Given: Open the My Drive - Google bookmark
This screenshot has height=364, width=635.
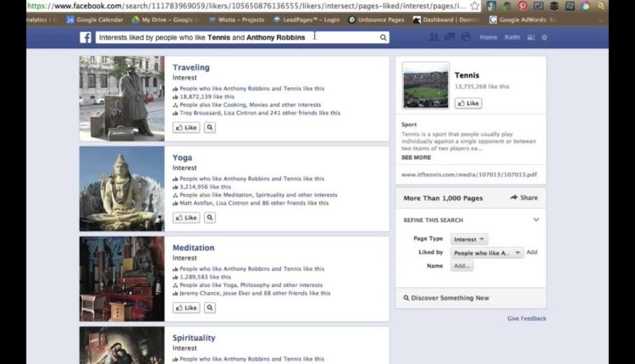Looking at the screenshot, I should (x=165, y=19).
